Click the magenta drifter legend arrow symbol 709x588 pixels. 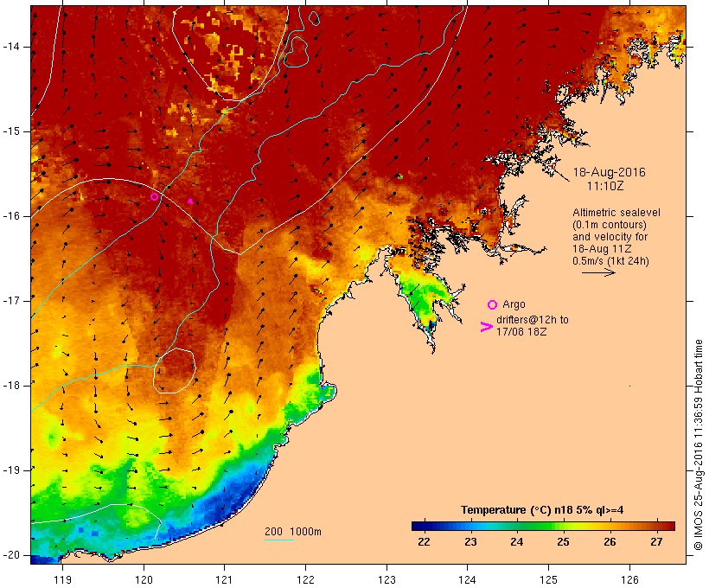pyautogui.click(x=486, y=327)
